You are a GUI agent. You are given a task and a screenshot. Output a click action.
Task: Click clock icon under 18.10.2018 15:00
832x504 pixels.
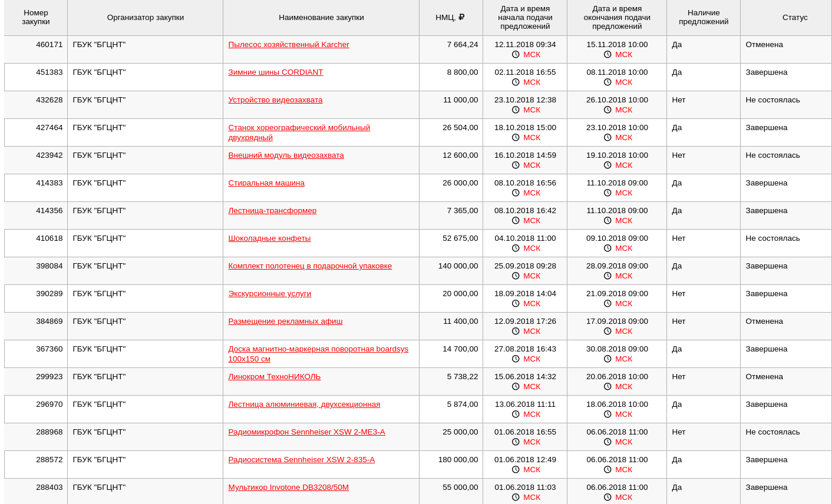coord(516,137)
